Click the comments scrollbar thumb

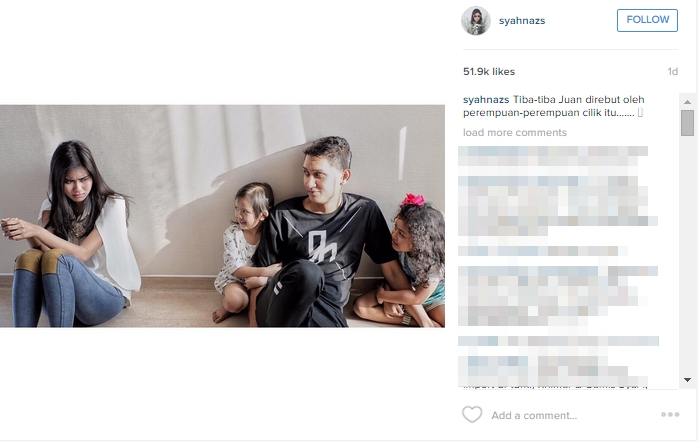click(x=687, y=123)
